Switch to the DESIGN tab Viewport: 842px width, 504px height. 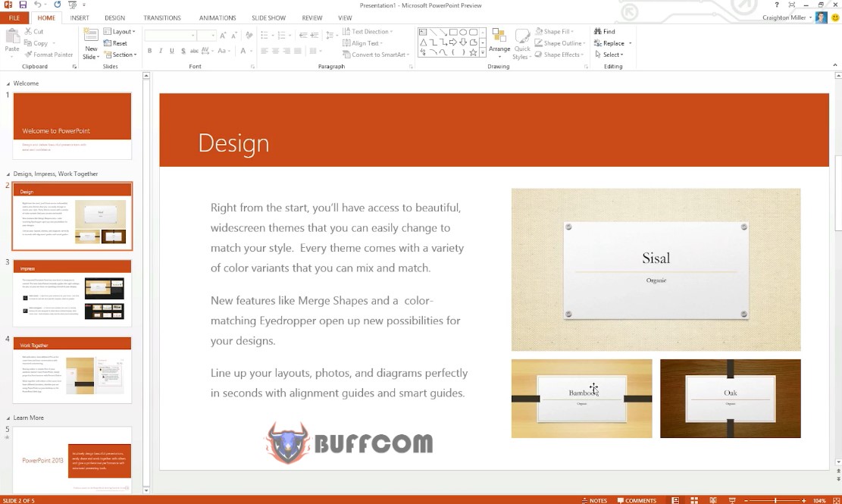115,17
